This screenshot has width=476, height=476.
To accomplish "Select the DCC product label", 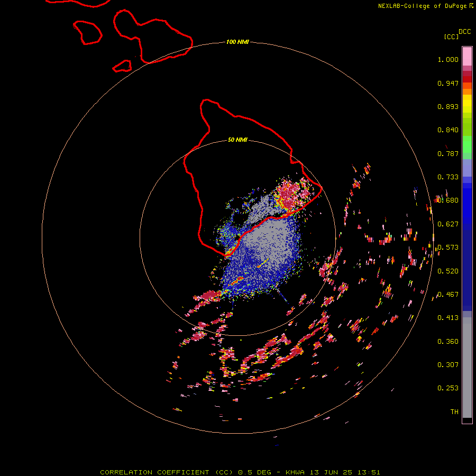I will pos(464,32).
